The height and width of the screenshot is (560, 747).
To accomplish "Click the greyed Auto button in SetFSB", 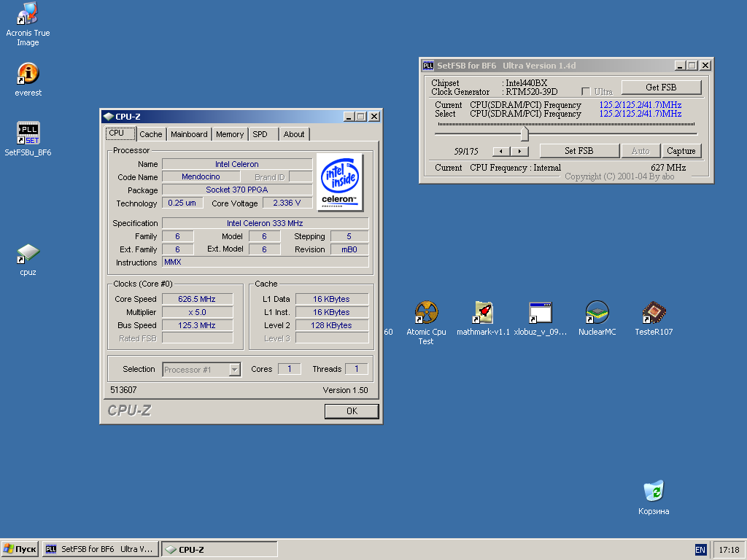I will pos(640,151).
